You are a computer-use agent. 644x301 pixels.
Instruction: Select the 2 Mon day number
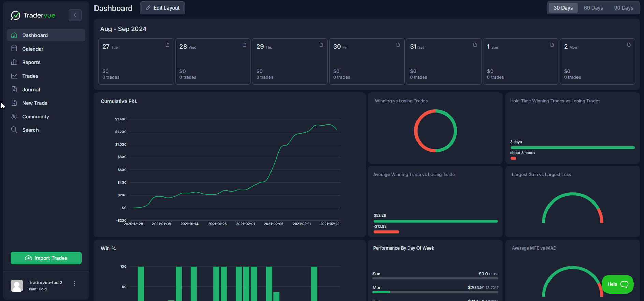click(566, 47)
